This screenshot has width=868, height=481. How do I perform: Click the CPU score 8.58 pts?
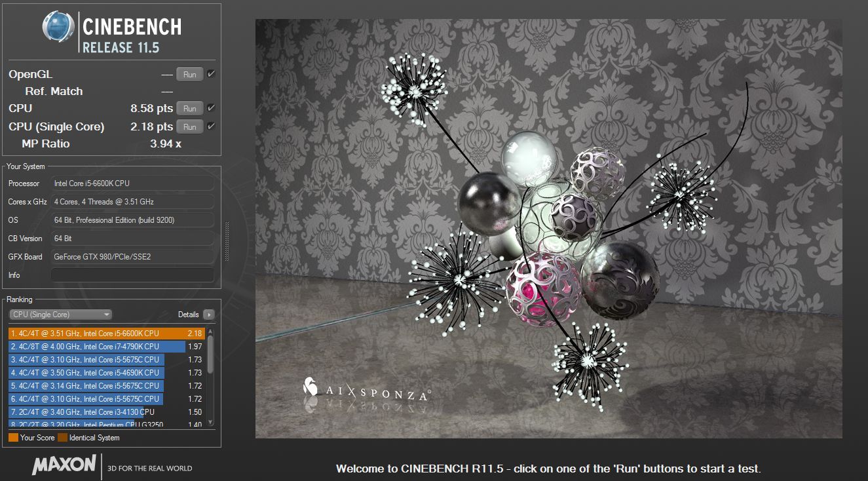[x=152, y=108]
